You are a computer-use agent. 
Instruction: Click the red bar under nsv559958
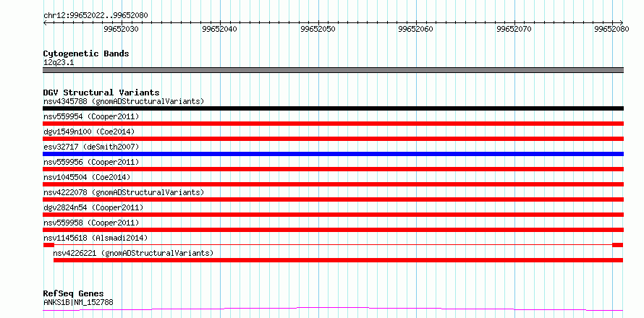tap(333, 230)
